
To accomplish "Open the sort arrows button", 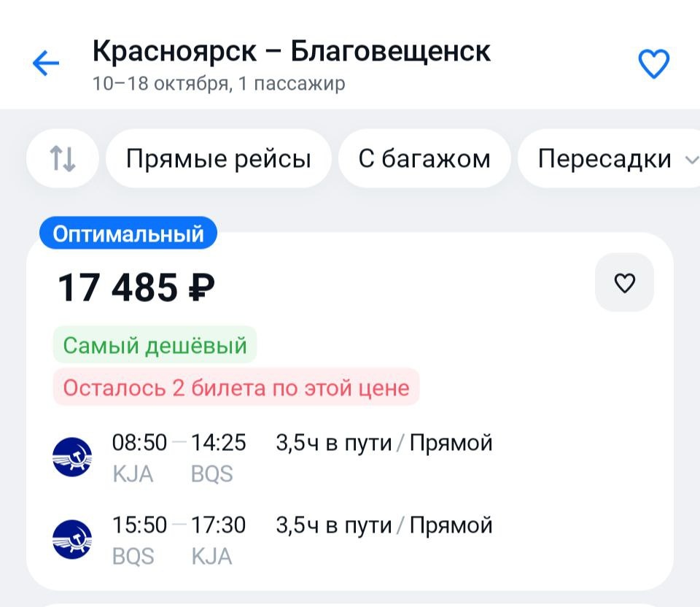I will click(63, 158).
